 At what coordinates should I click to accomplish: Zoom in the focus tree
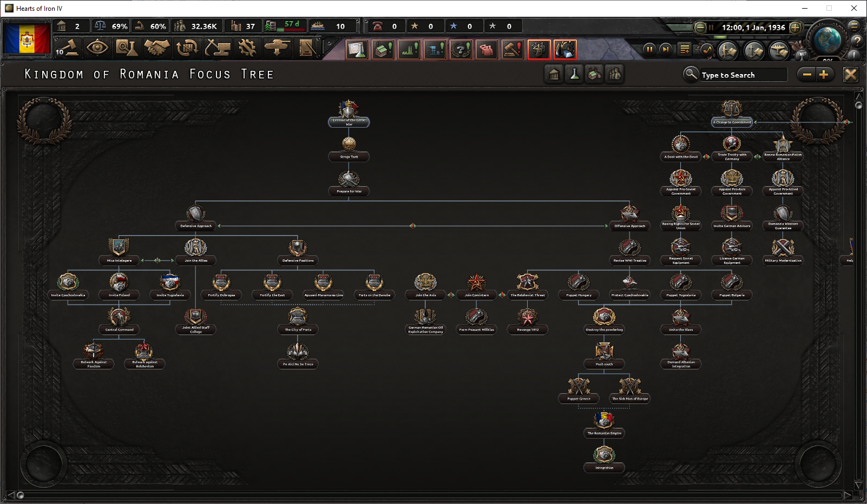click(824, 75)
